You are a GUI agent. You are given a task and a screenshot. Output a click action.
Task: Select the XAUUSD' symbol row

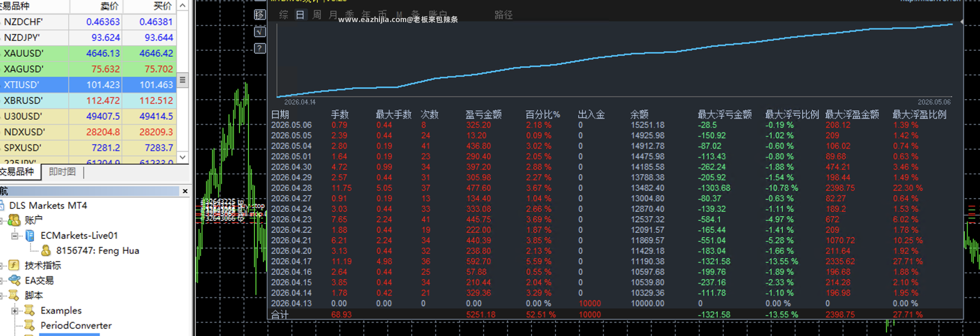(88, 53)
